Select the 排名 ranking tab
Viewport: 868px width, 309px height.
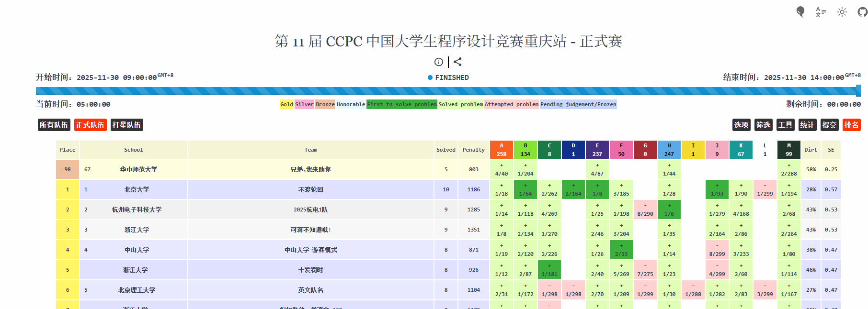(851, 125)
